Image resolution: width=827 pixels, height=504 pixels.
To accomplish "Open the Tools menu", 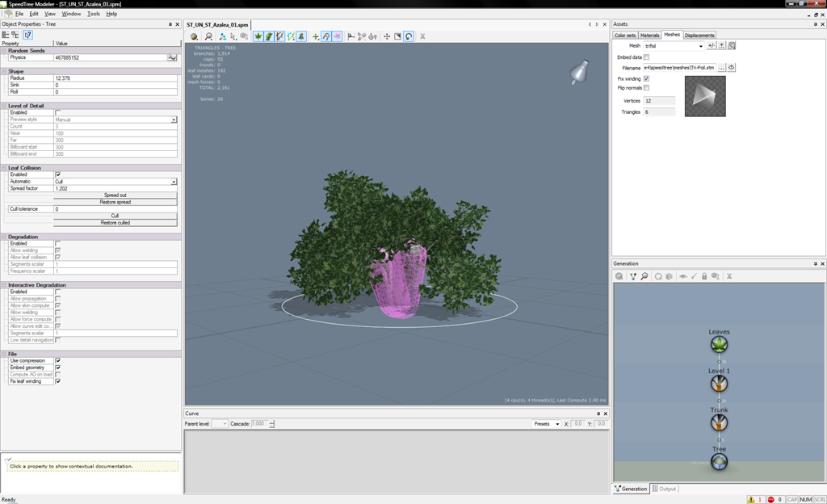I will point(94,14).
